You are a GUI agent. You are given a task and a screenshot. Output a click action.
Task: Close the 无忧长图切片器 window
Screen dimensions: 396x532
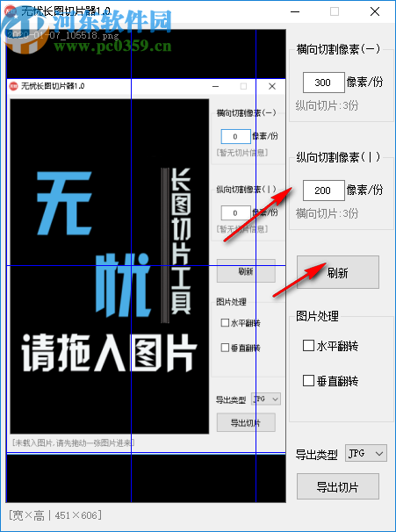coord(375,11)
